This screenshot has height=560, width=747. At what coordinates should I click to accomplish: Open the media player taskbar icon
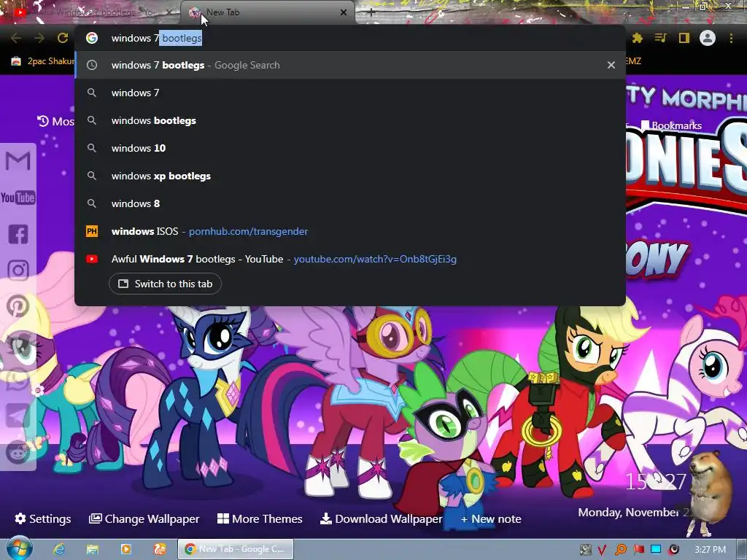126,549
